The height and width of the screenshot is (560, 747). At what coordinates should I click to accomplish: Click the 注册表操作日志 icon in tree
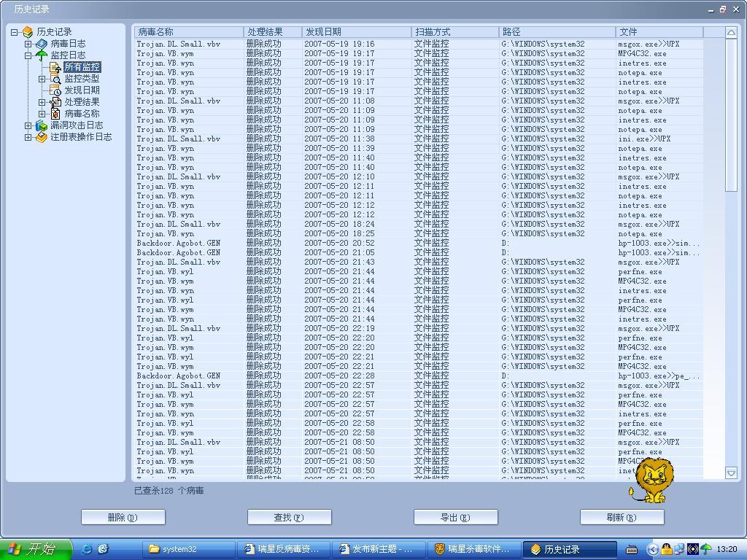coord(42,137)
